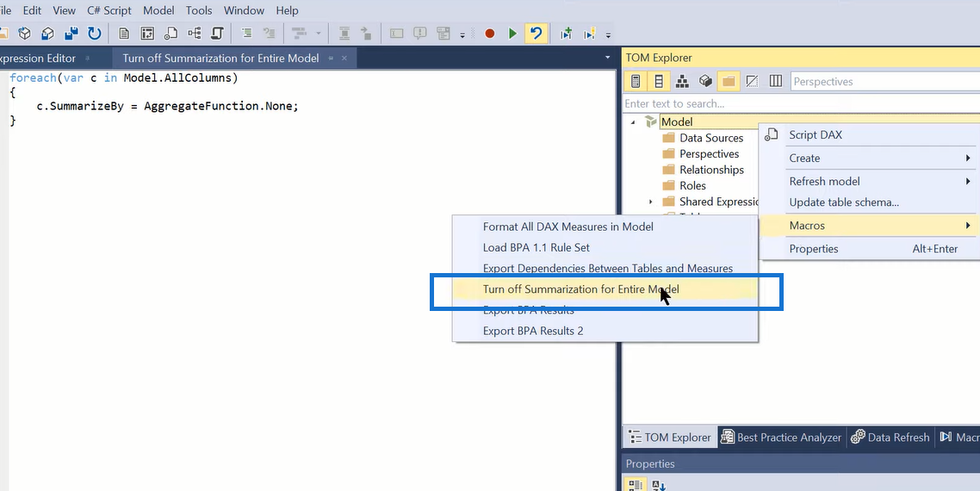Select Export BPA Results 2

pyautogui.click(x=605, y=331)
